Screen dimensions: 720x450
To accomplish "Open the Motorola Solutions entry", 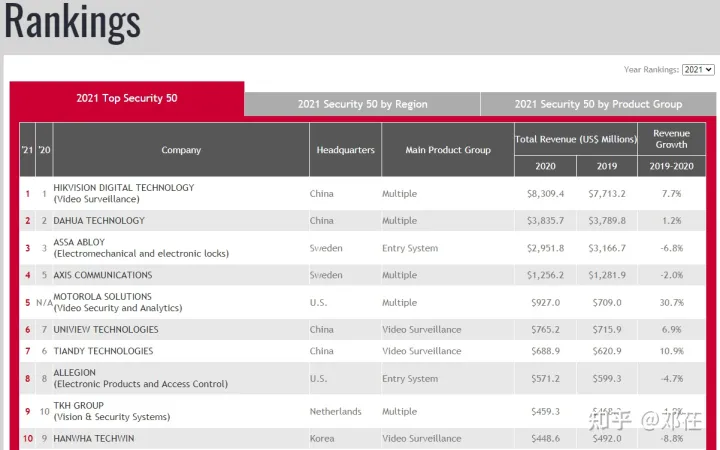I will [x=102, y=297].
